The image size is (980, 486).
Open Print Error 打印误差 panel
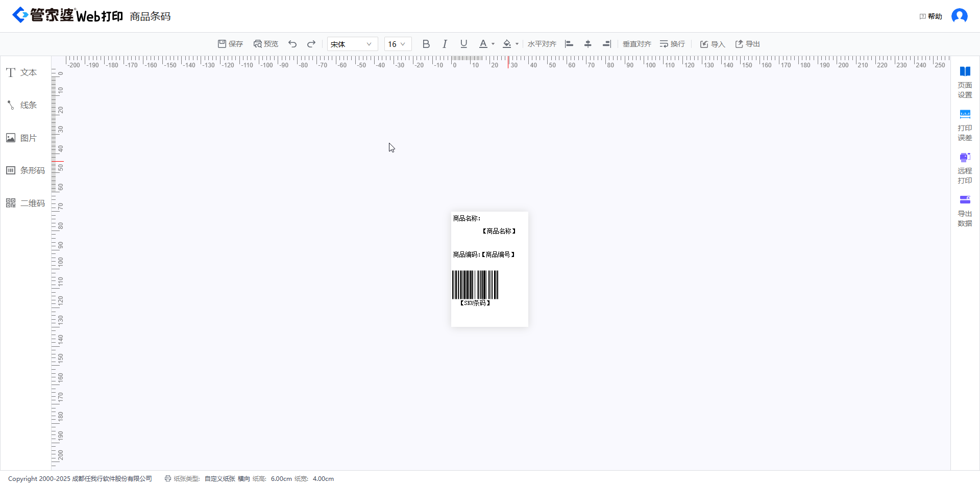965,125
